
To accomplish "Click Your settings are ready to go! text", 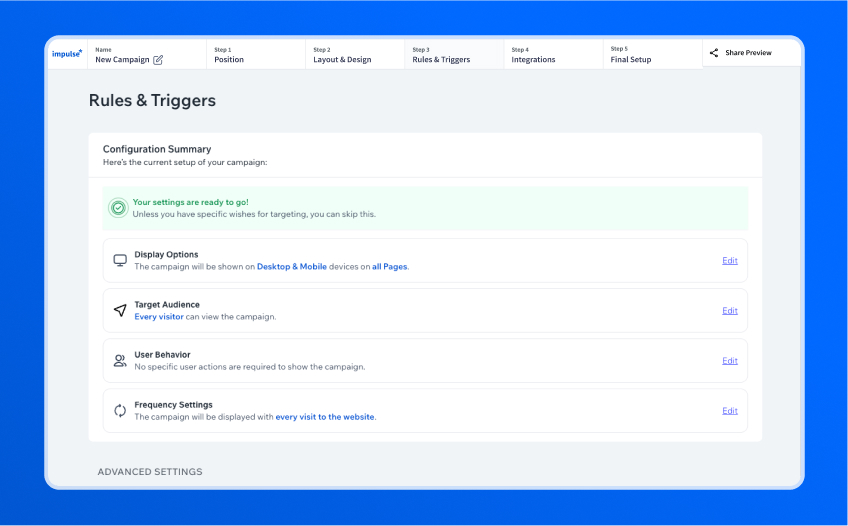I will click(x=190, y=202).
